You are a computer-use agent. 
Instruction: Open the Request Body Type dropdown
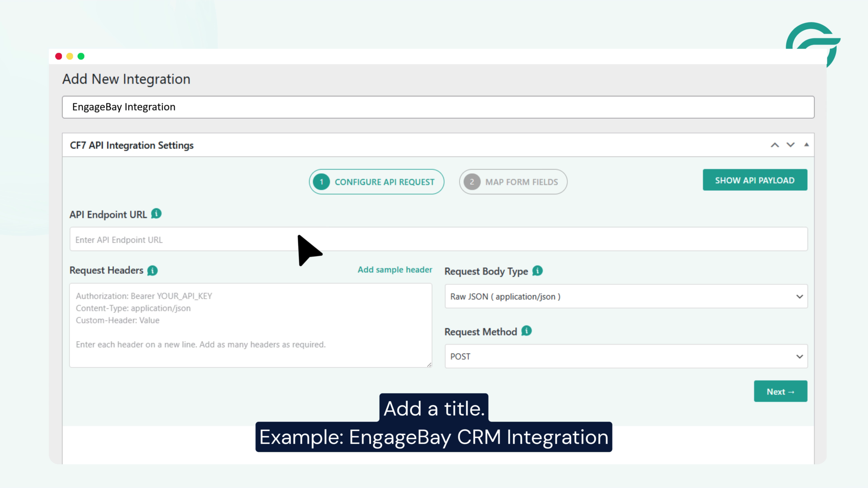click(x=626, y=297)
